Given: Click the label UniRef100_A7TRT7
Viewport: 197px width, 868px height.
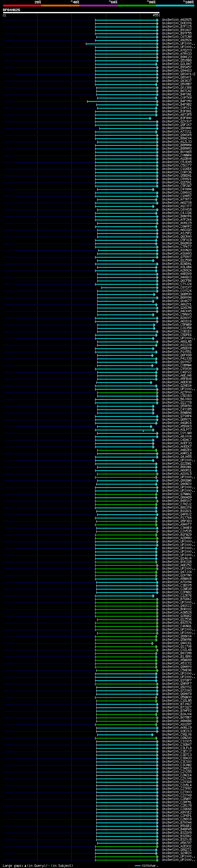Looking at the screenshot, I should coord(177,199).
